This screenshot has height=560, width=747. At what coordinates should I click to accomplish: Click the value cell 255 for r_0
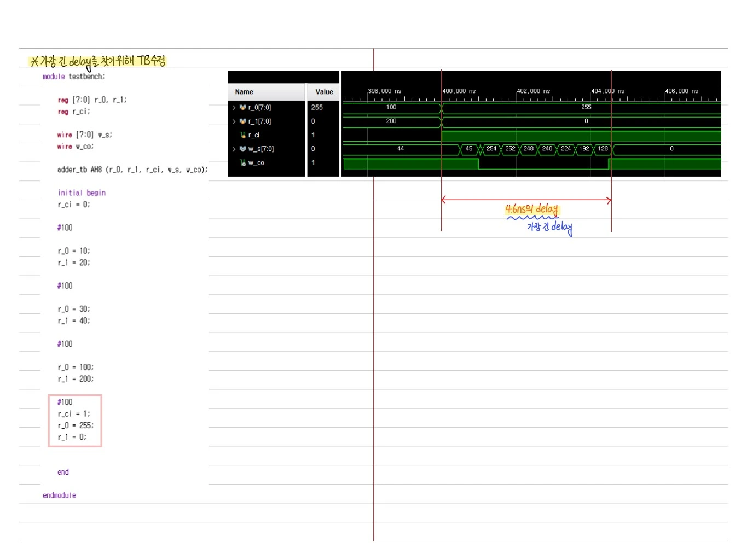coord(317,108)
